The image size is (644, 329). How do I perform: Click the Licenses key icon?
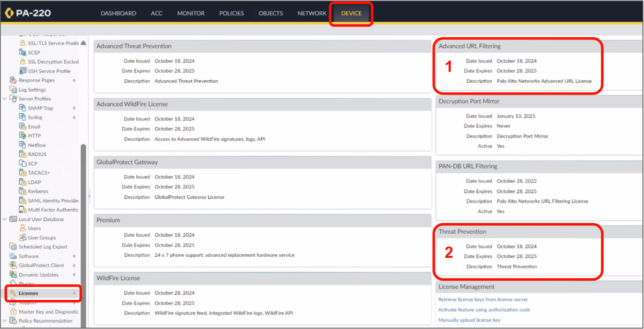[x=13, y=293]
